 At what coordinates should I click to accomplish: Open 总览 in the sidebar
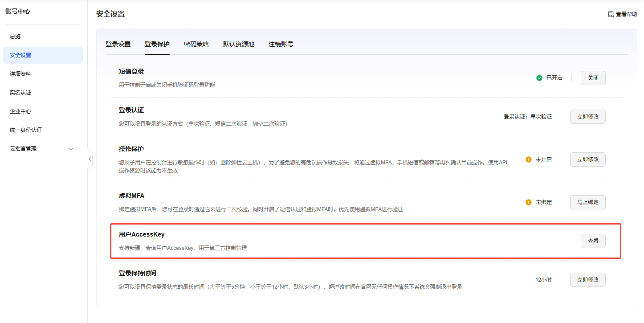click(x=15, y=37)
